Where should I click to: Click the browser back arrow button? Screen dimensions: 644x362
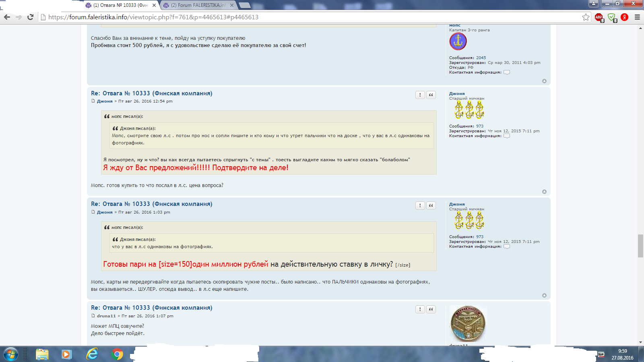point(7,17)
